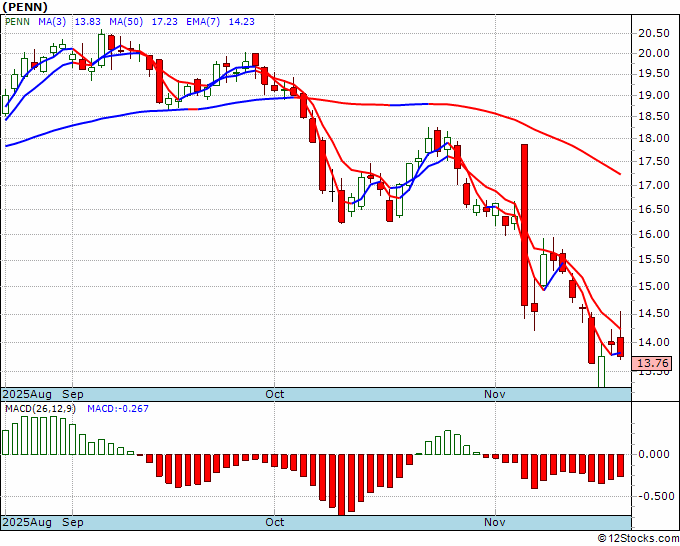Viewport: 680px width, 546px height.
Task: Click Nov on MACD date axis
Action: pyautogui.click(x=495, y=522)
